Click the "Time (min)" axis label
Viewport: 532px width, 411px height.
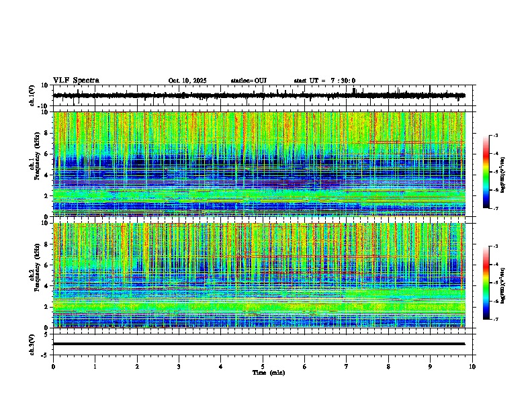(269, 373)
